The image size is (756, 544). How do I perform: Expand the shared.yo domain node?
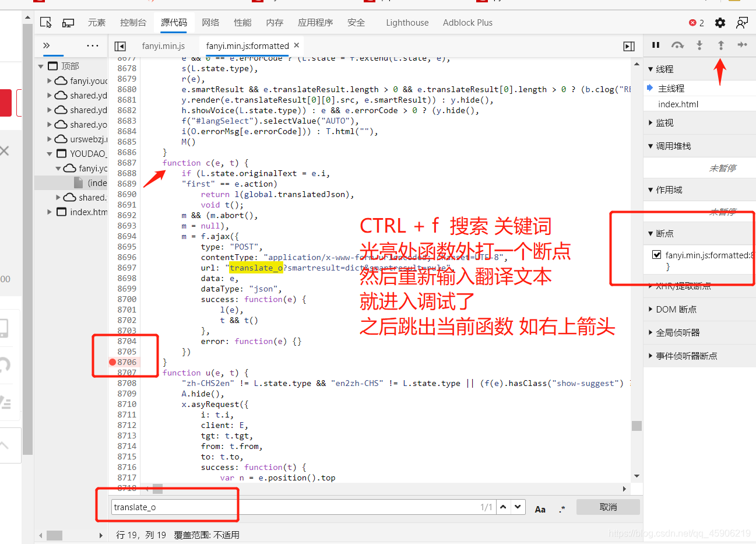click(50, 124)
